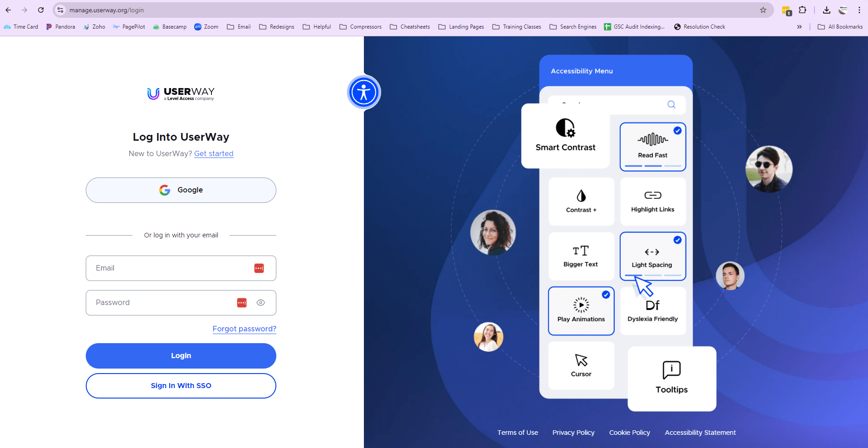Click the password manager icon in Password field

242,303
